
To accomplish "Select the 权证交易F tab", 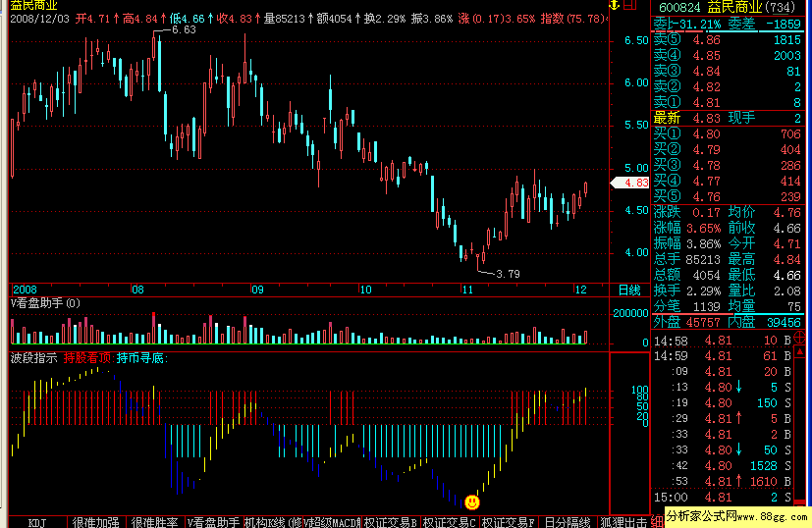I will (509, 522).
